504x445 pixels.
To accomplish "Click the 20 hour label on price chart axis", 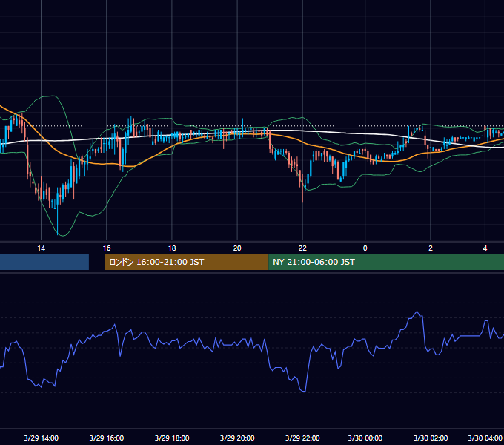I will 237,248.
